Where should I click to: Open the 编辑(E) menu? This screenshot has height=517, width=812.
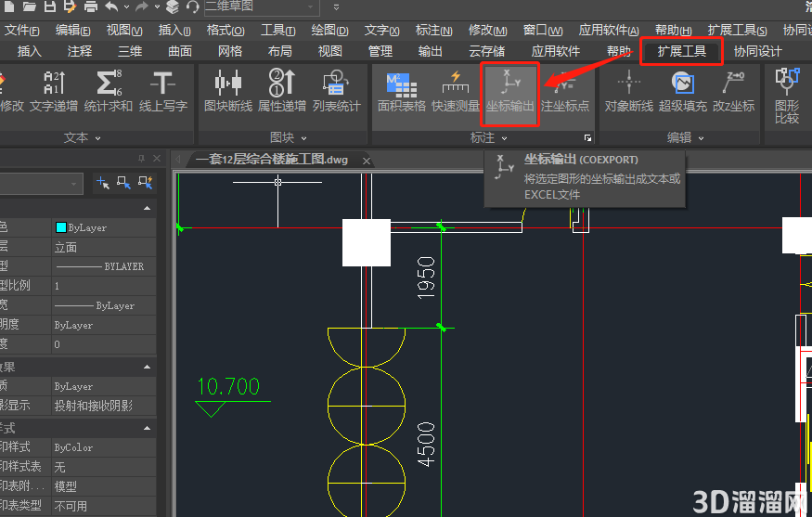(73, 31)
